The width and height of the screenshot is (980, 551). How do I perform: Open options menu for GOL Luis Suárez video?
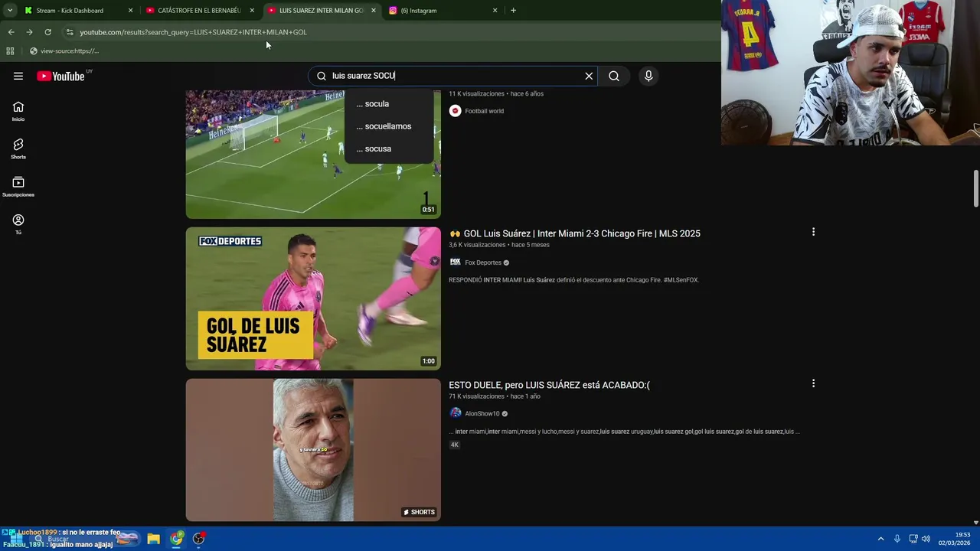(x=813, y=232)
